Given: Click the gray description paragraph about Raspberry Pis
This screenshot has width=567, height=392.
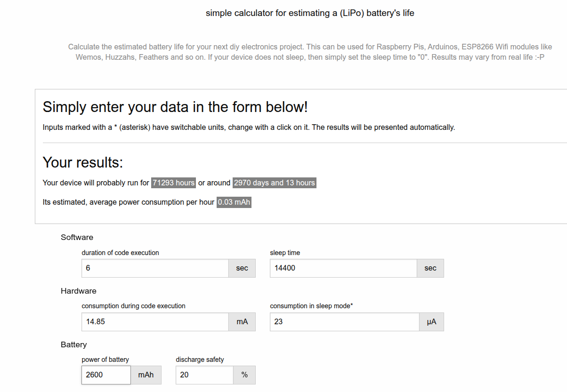Looking at the screenshot, I should (x=310, y=52).
